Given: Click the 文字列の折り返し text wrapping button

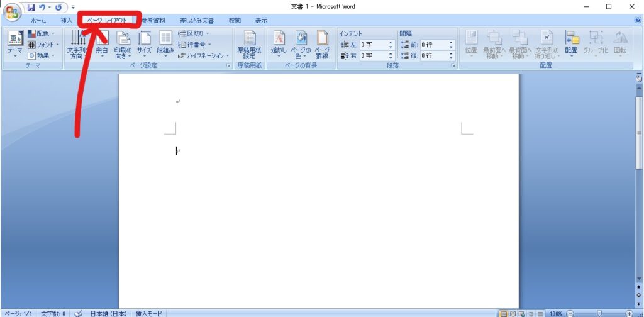Looking at the screenshot, I should (x=547, y=45).
